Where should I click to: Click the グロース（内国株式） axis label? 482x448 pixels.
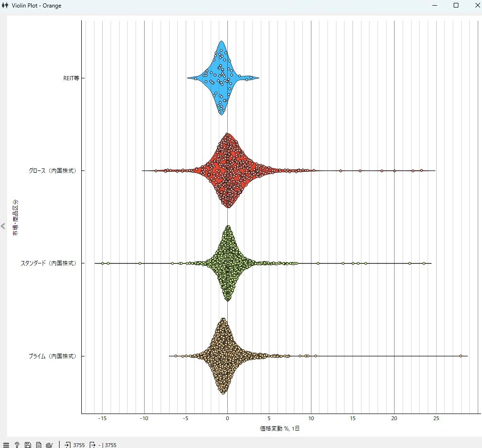52,171
